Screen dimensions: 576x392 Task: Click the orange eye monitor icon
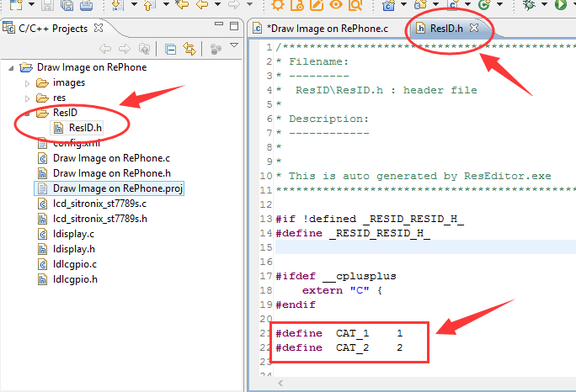click(x=336, y=5)
